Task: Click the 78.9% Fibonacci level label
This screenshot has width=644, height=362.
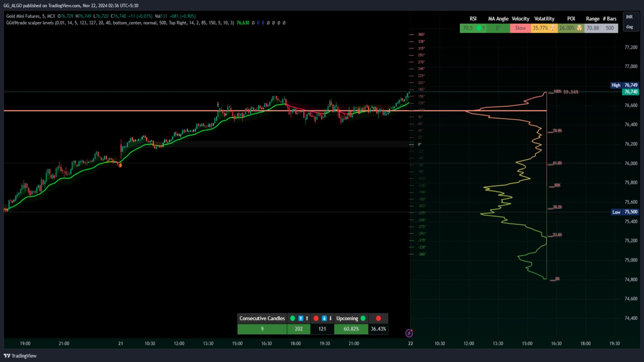Action: click(x=557, y=131)
